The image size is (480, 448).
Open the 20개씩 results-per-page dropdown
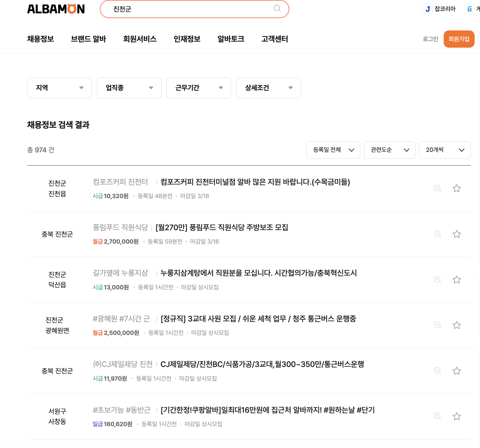(x=444, y=150)
